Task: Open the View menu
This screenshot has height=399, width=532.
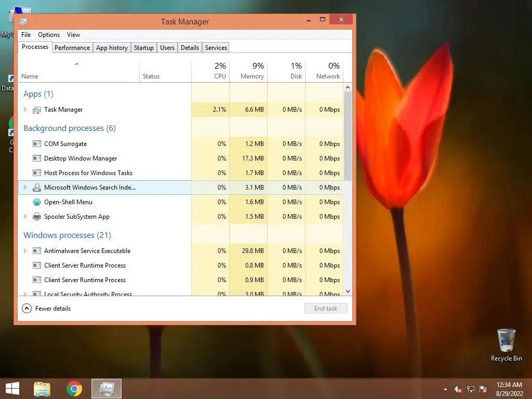Action: (x=73, y=35)
